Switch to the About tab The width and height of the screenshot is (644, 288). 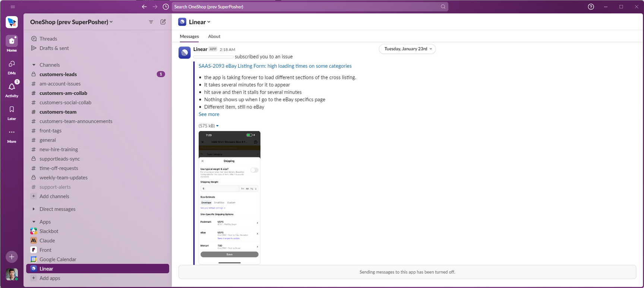coord(214,36)
